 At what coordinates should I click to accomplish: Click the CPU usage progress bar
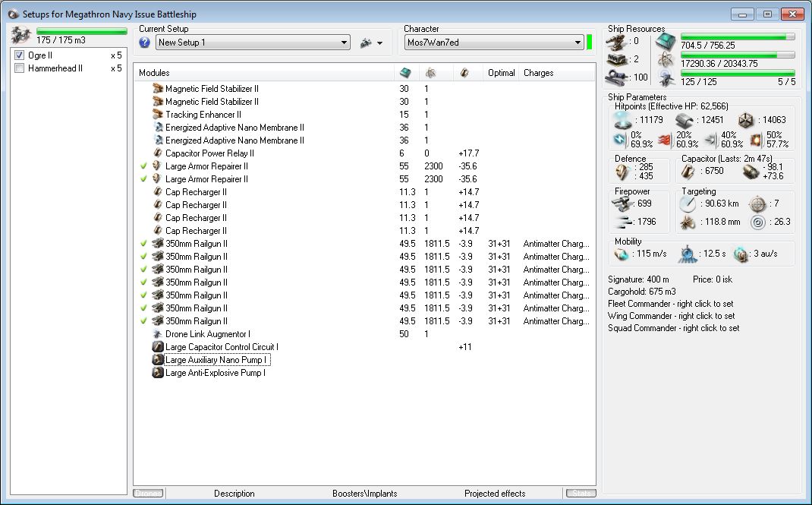click(738, 36)
